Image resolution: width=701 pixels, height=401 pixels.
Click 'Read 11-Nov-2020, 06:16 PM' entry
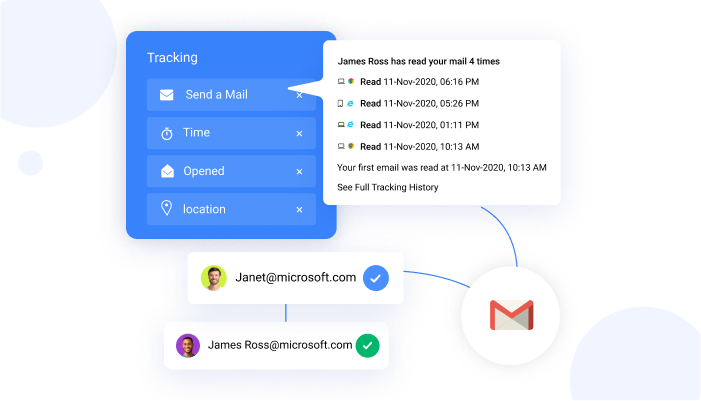click(x=419, y=82)
